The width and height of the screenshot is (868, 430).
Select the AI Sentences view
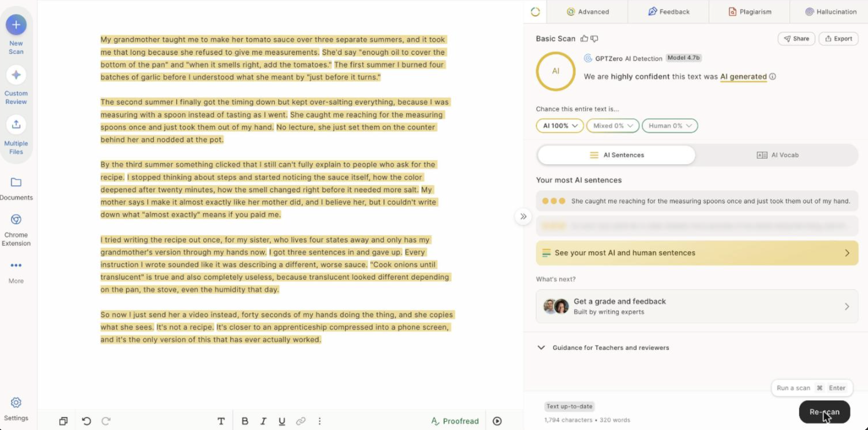617,155
